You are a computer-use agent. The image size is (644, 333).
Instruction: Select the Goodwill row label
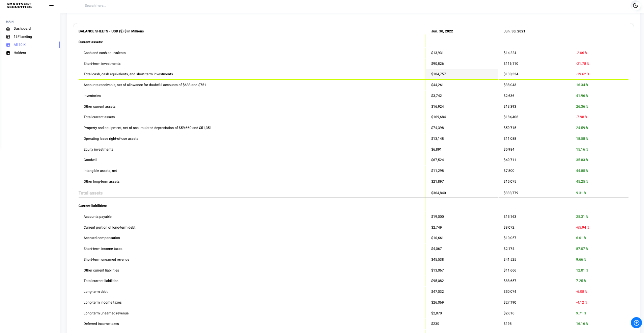(90, 160)
